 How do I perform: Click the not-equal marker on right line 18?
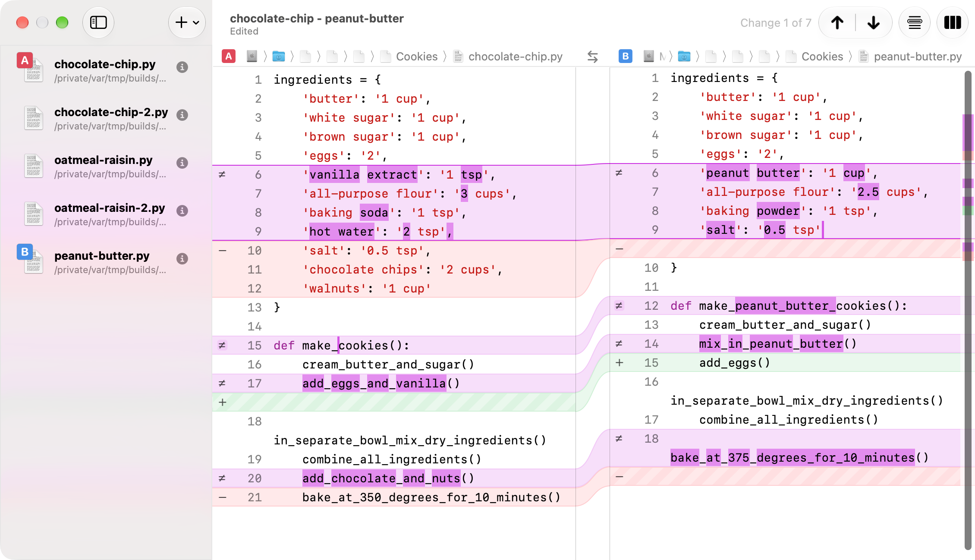coord(619,439)
